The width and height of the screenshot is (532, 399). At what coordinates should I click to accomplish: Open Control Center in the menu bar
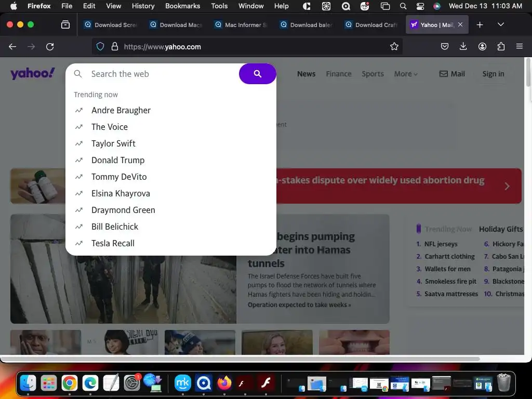point(420,6)
